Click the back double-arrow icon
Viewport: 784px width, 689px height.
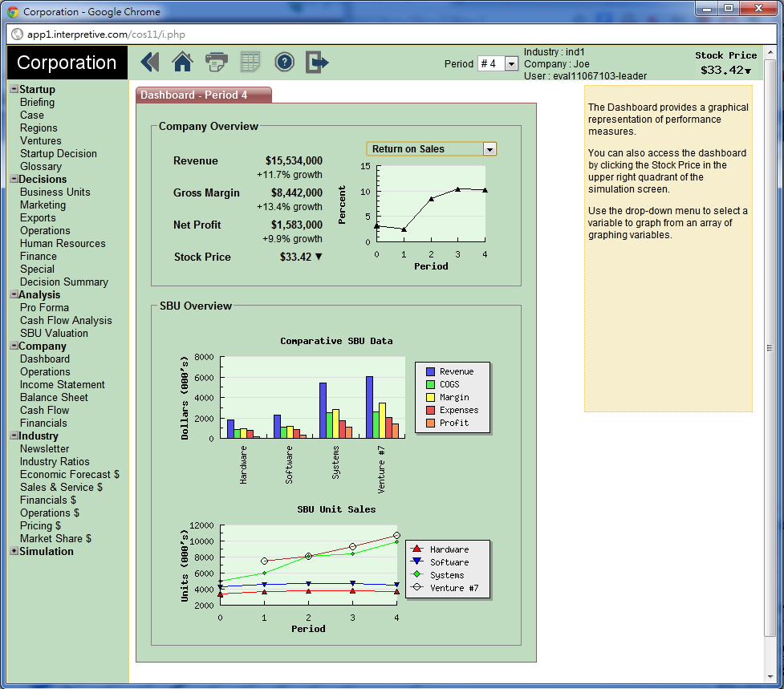click(x=150, y=62)
